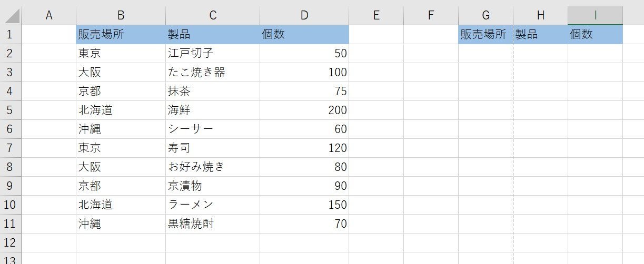Viewport: 644px width, 264px height.
Task: Click the cell with value 200
Action: [304, 110]
